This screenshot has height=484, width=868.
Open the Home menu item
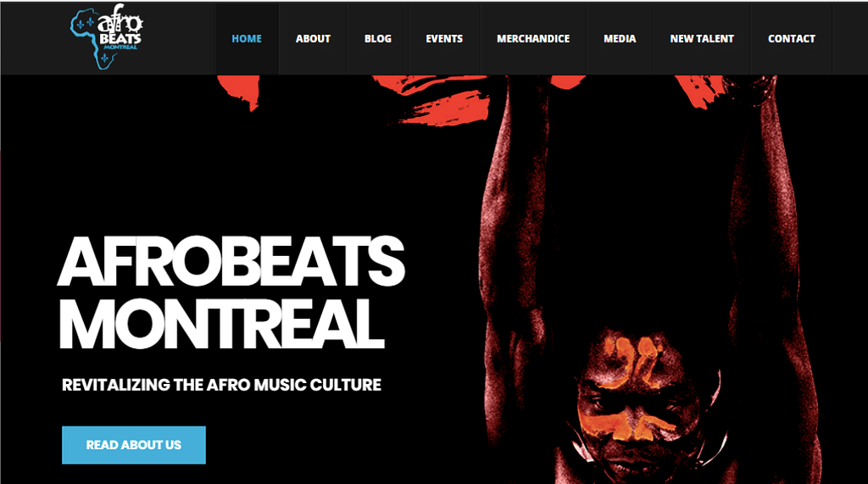(x=247, y=39)
